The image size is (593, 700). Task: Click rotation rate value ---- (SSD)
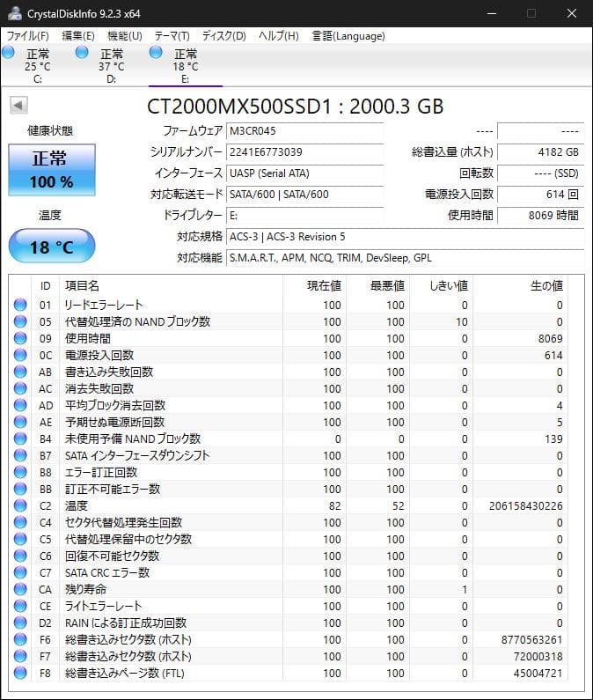click(x=541, y=173)
